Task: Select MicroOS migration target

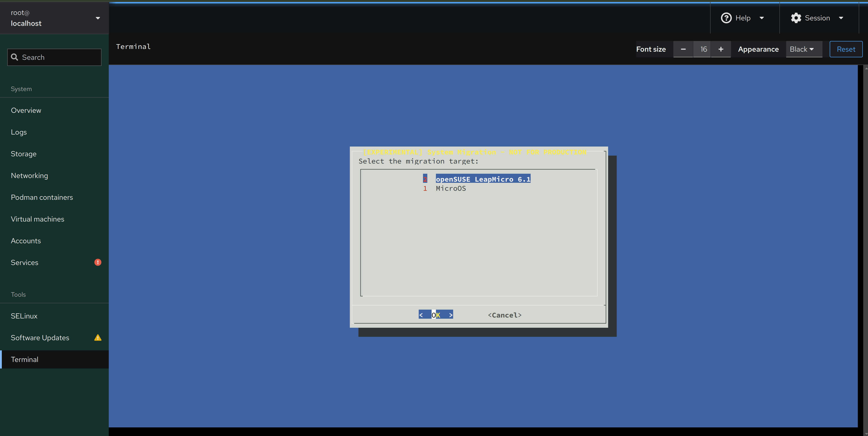Action: [x=450, y=188]
